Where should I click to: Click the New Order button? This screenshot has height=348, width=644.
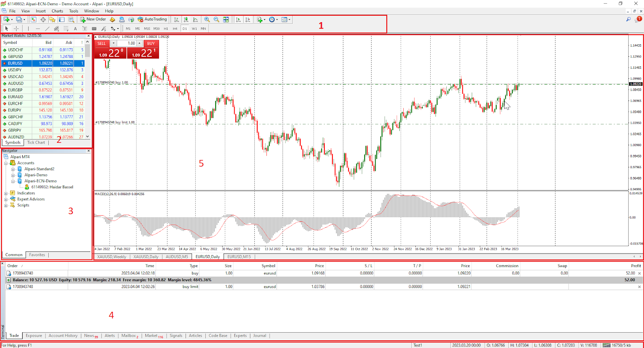pos(93,19)
